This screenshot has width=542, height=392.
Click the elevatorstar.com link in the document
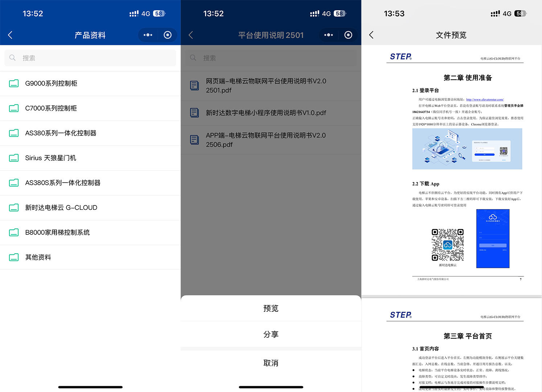485,99
